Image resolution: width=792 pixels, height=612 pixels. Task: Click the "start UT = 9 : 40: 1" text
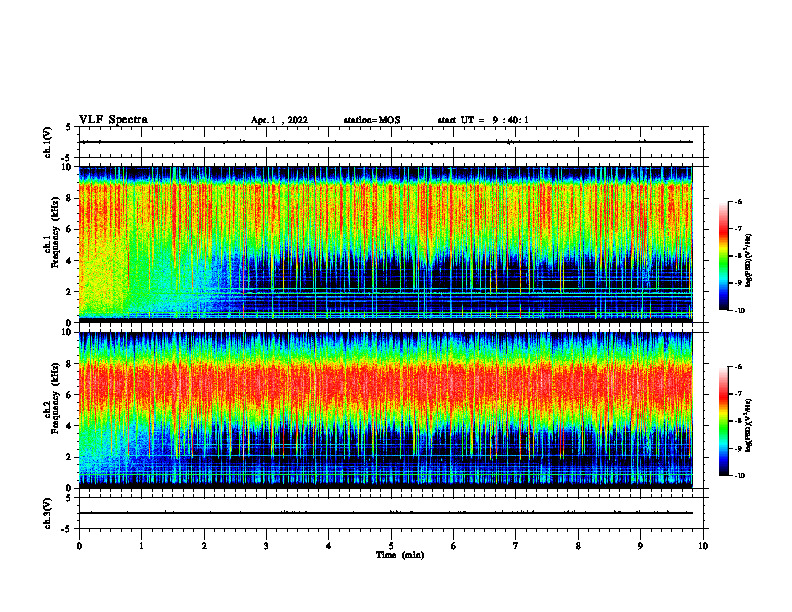483,120
